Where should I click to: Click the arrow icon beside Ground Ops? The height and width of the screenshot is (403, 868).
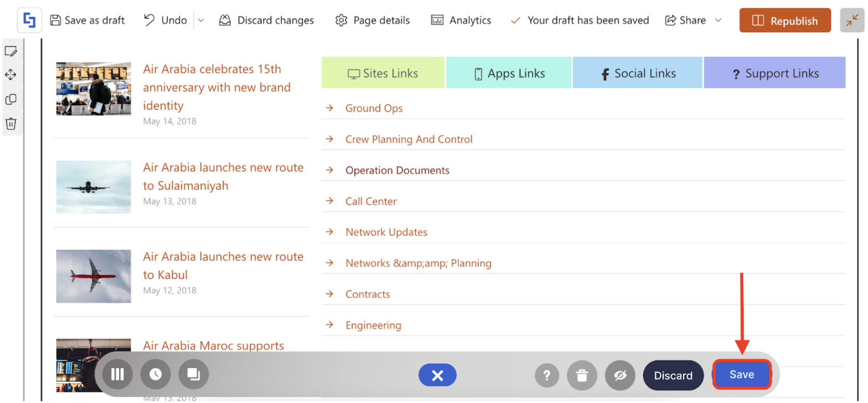point(330,108)
